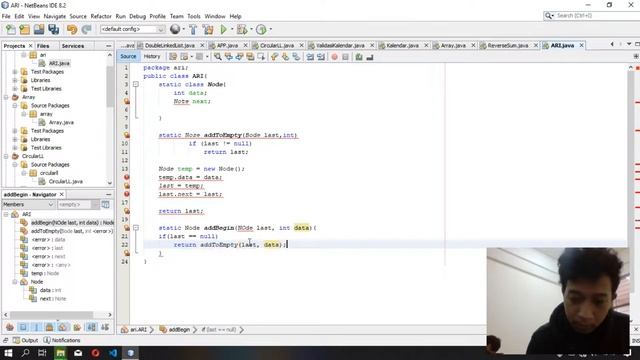
Task: Click the Save All toolbar icon
Action: coord(53,29)
